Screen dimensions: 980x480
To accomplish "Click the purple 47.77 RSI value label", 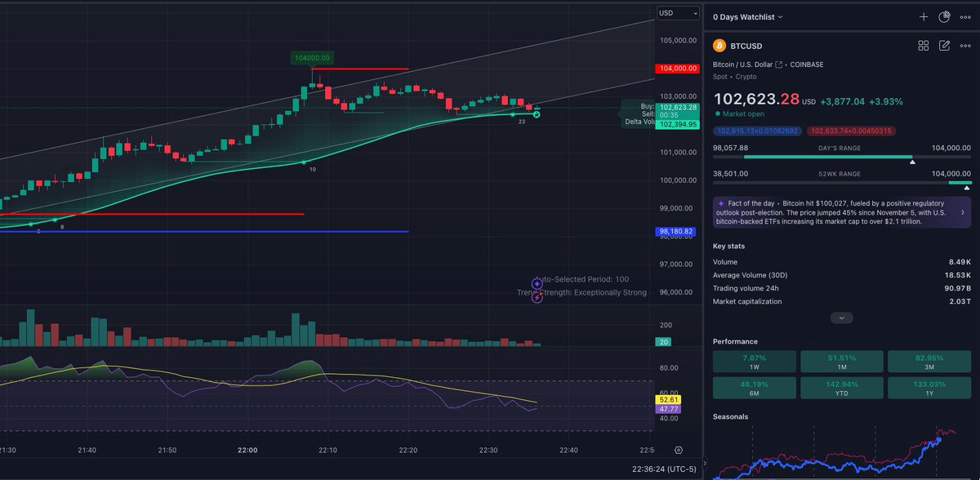I will pyautogui.click(x=666, y=410).
